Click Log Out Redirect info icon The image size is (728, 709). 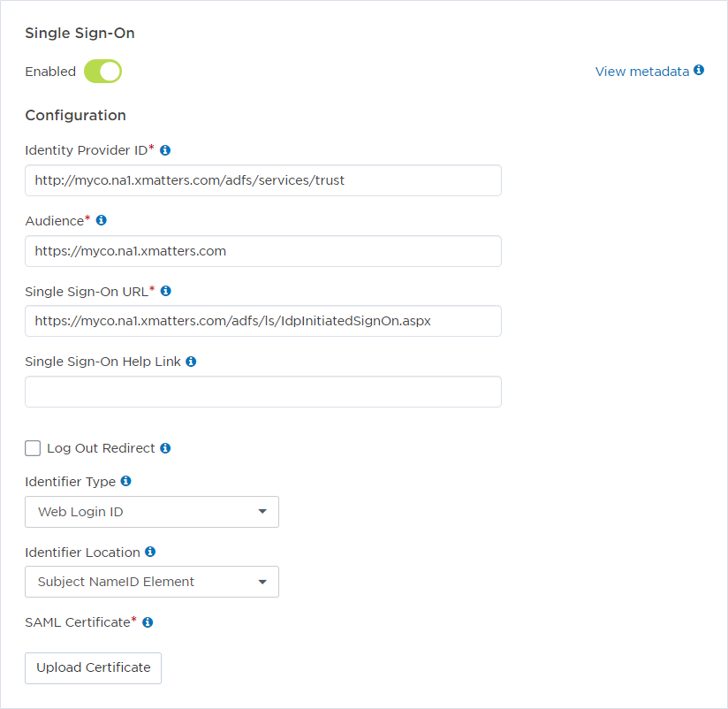click(165, 448)
